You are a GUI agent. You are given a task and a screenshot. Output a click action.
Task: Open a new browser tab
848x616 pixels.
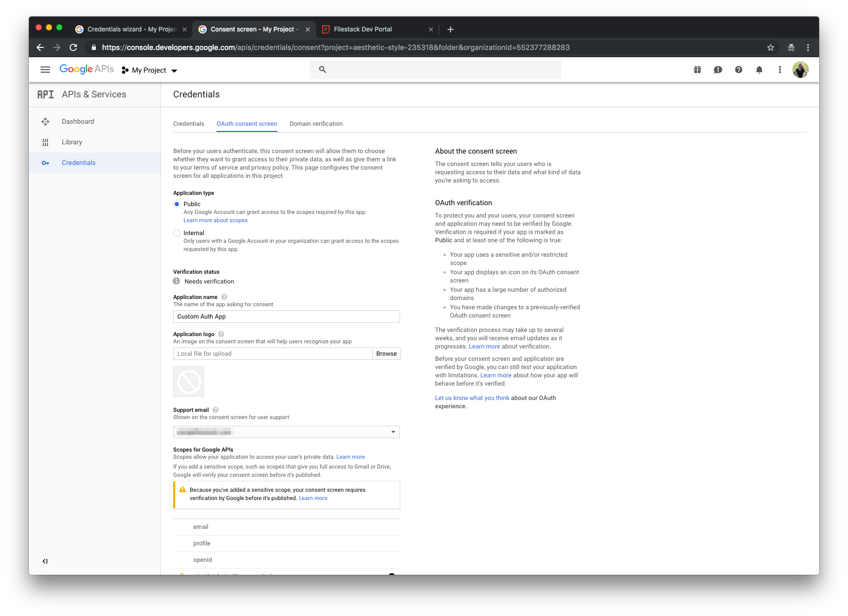450,29
